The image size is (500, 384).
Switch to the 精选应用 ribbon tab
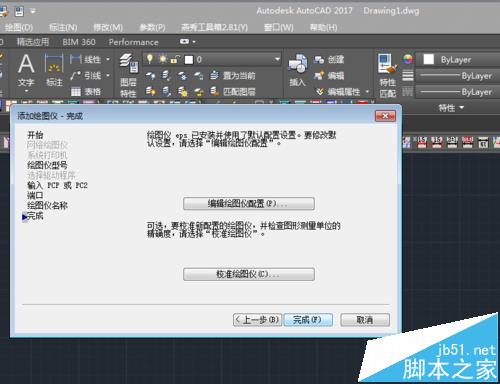[33, 42]
